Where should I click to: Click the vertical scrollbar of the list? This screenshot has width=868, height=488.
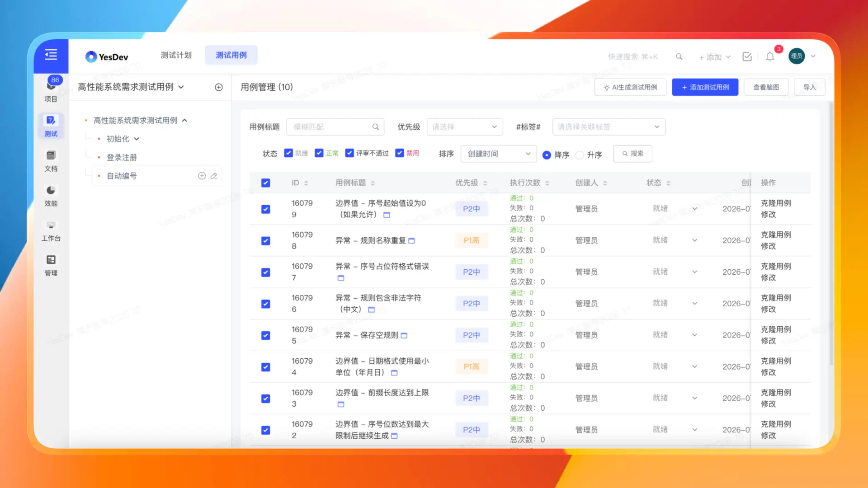click(x=831, y=233)
